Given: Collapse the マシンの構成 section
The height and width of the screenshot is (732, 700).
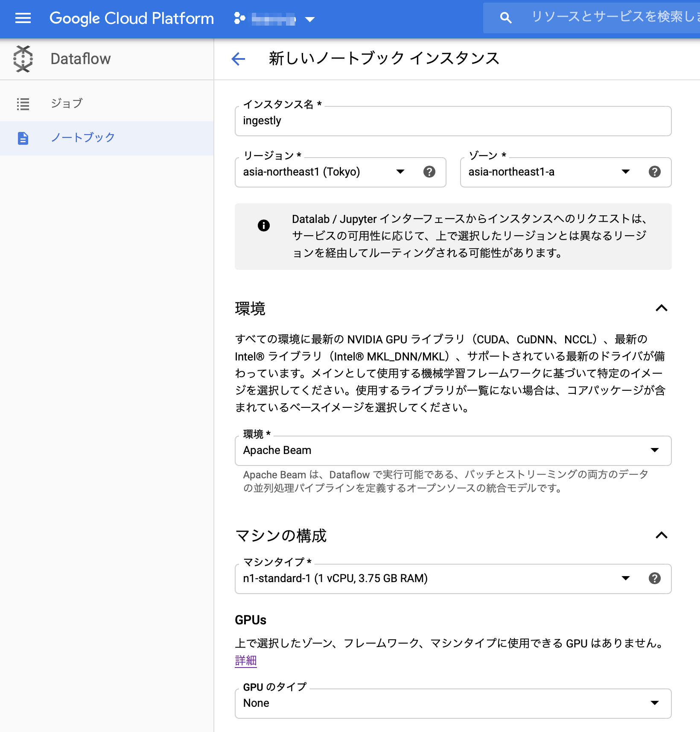Looking at the screenshot, I should coord(662,535).
